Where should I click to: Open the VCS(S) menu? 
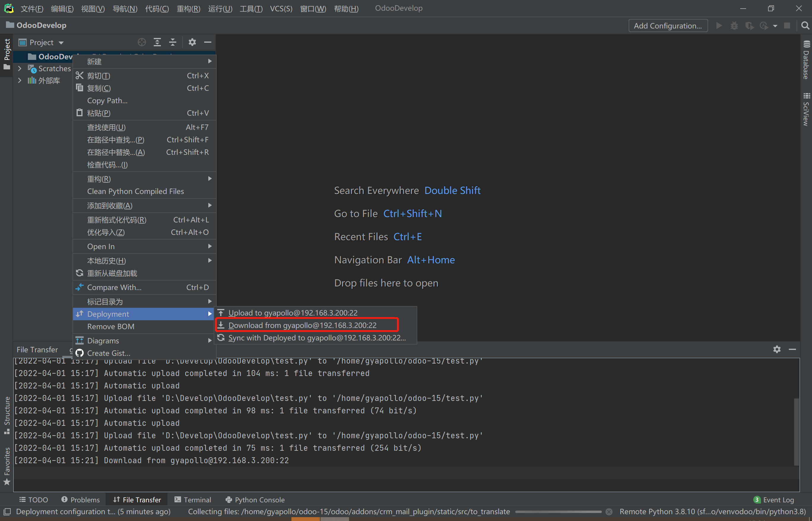point(281,9)
